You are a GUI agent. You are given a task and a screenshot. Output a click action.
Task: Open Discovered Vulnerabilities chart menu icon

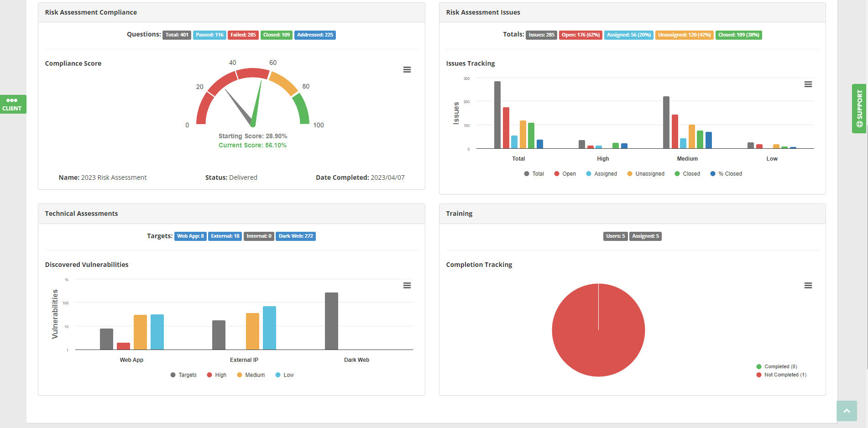pos(407,286)
